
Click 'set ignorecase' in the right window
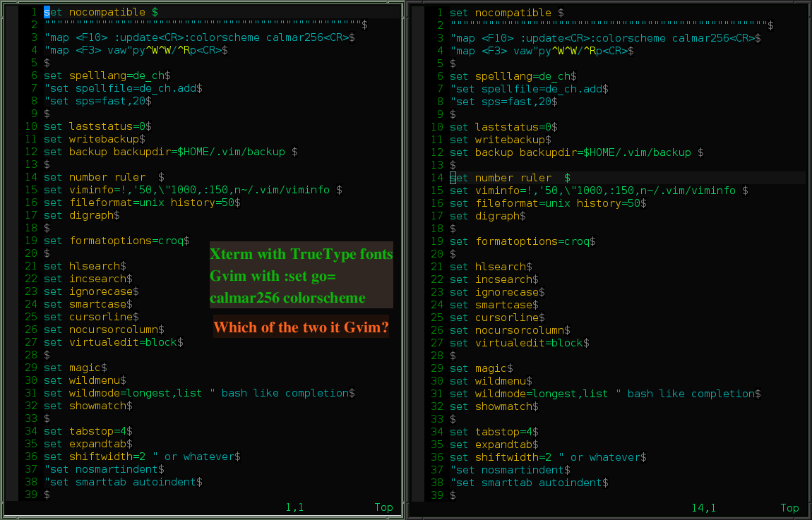click(x=494, y=292)
